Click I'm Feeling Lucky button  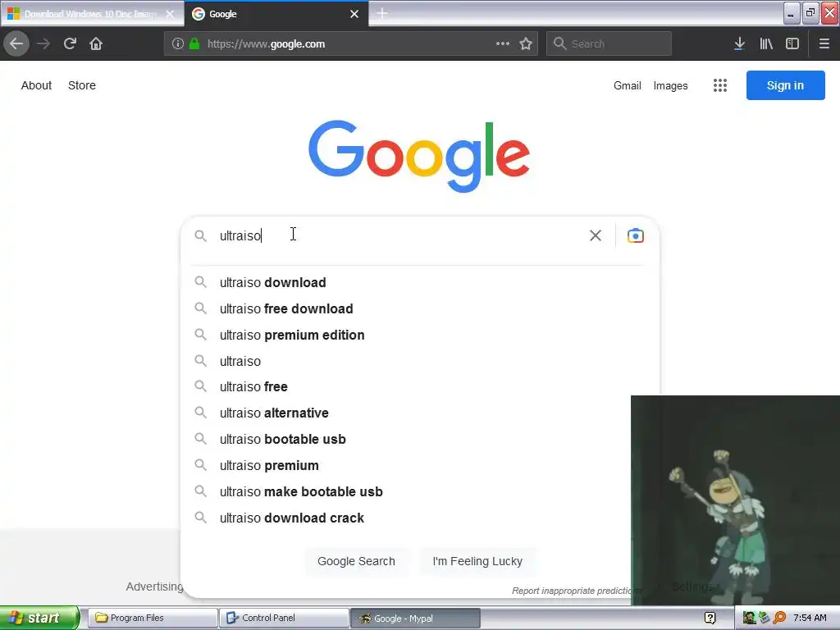tap(477, 561)
